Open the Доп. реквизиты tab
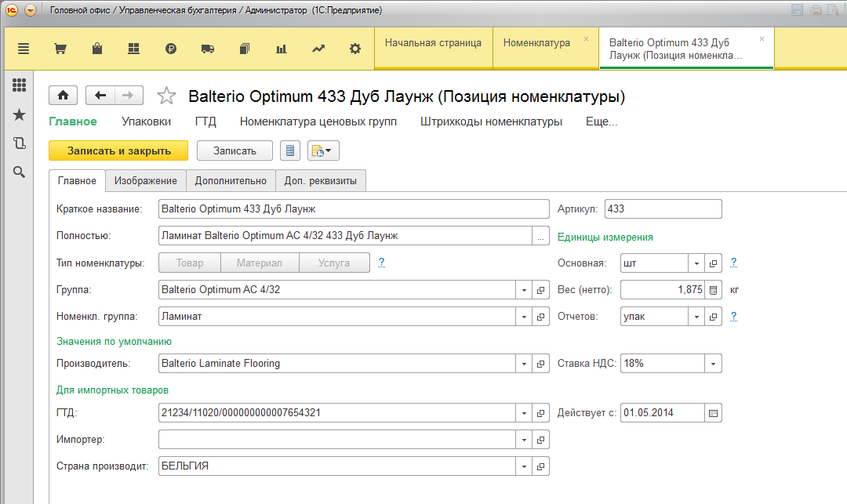 pyautogui.click(x=320, y=181)
